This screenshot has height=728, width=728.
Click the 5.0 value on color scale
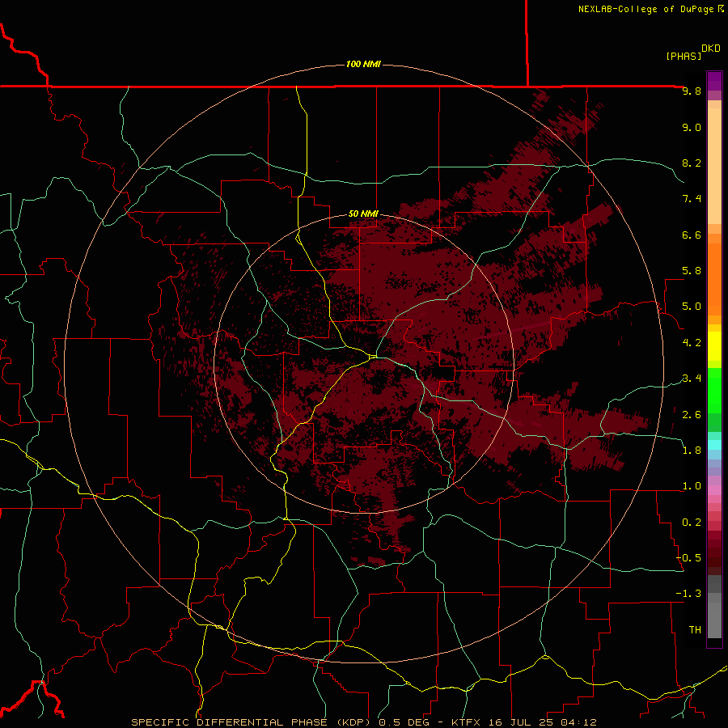point(692,307)
